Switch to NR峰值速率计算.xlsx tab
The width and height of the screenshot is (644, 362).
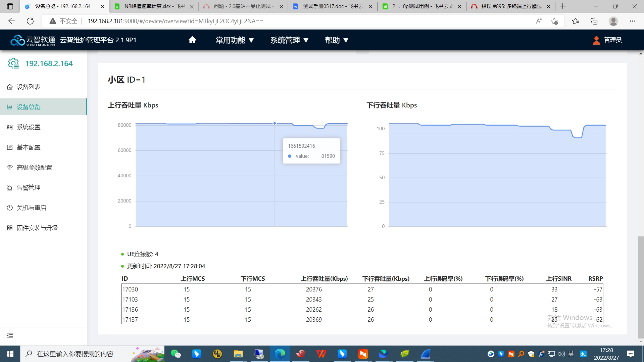[x=154, y=6]
